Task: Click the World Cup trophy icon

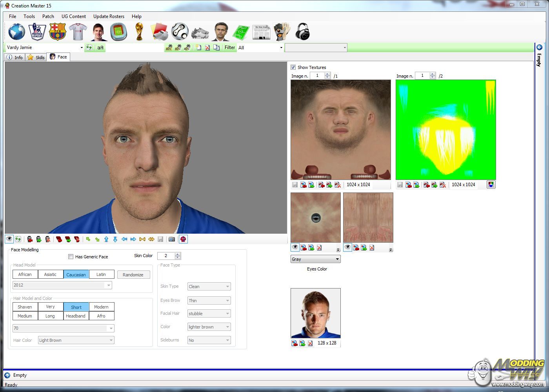Action: point(139,32)
